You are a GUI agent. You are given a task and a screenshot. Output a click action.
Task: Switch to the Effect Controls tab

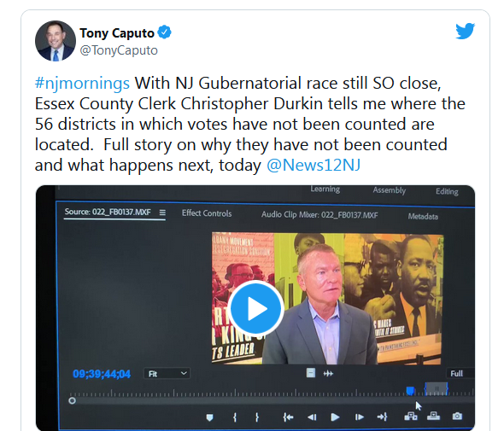(x=207, y=213)
